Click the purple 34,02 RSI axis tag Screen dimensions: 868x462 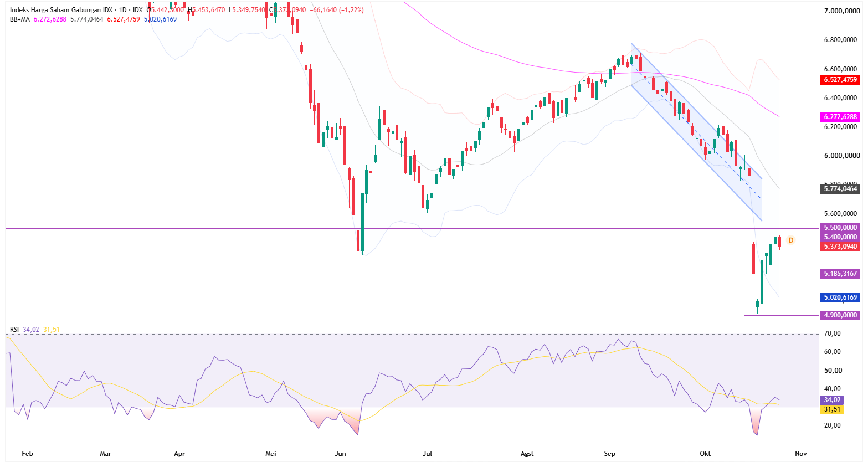(832, 400)
